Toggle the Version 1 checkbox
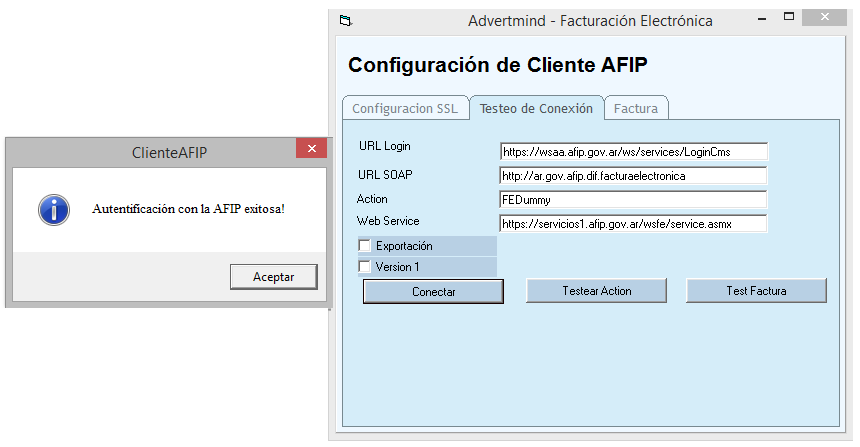This screenshot has width=860, height=447. (364, 267)
